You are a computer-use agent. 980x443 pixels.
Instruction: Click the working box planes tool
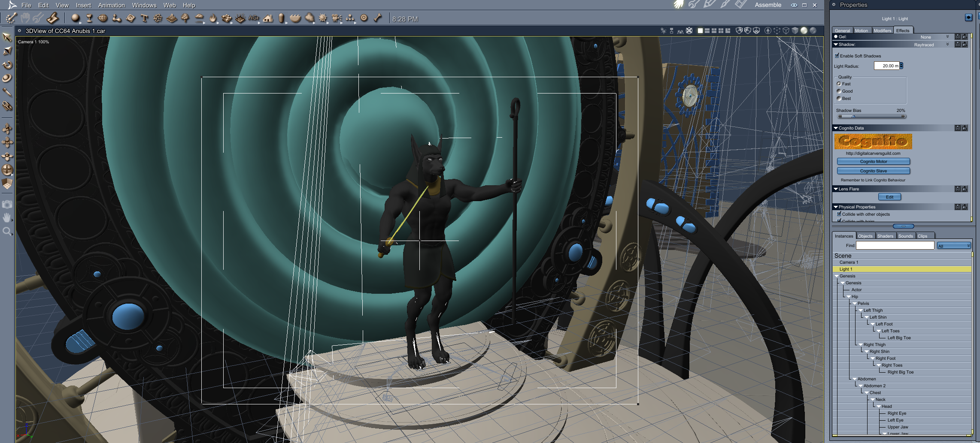[x=7, y=184]
